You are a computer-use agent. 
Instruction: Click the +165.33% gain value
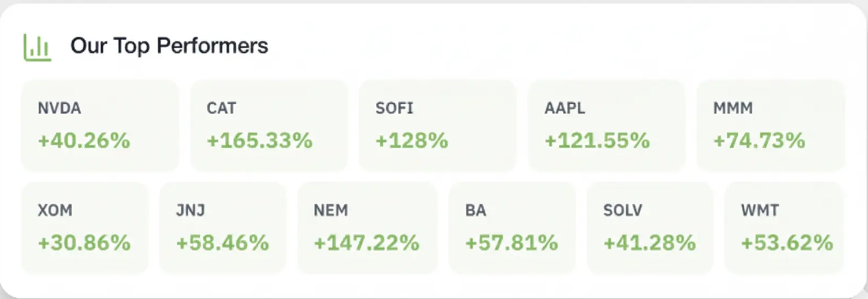tap(259, 141)
